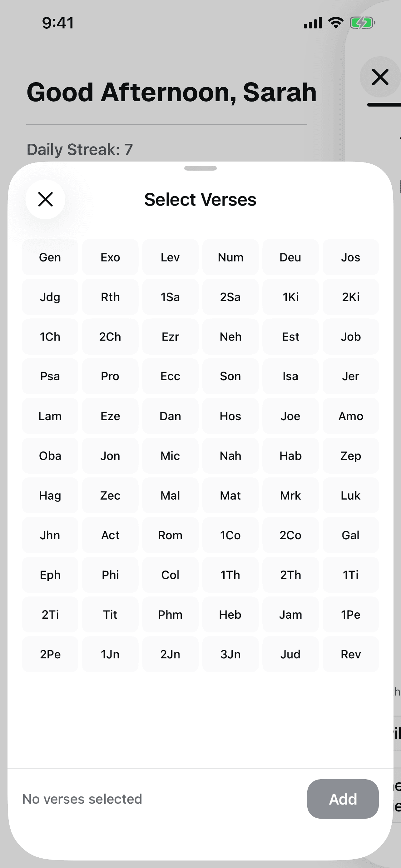Tap the Wi-Fi status icon

(336, 23)
